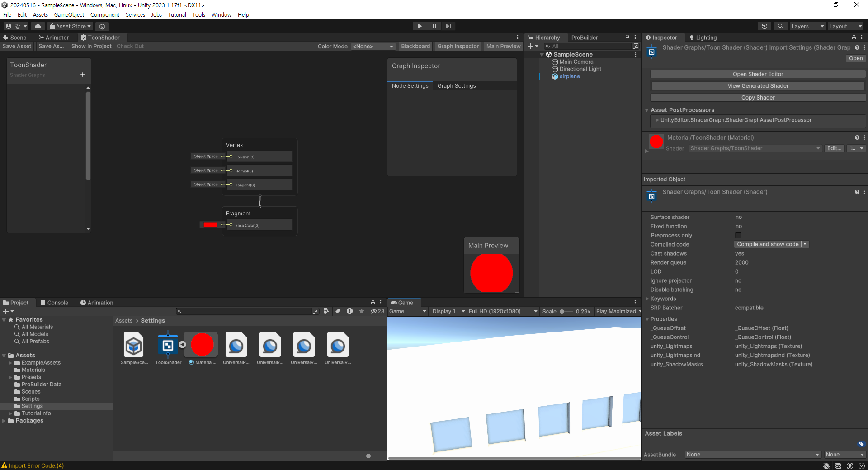This screenshot has height=470, width=868.
Task: Toggle the Inspector lock icon
Action: point(854,38)
